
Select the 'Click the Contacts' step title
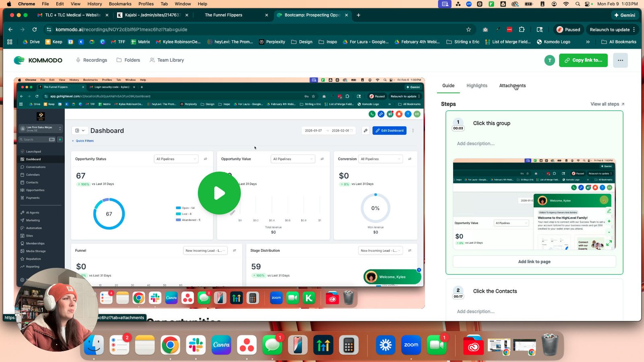click(x=495, y=291)
